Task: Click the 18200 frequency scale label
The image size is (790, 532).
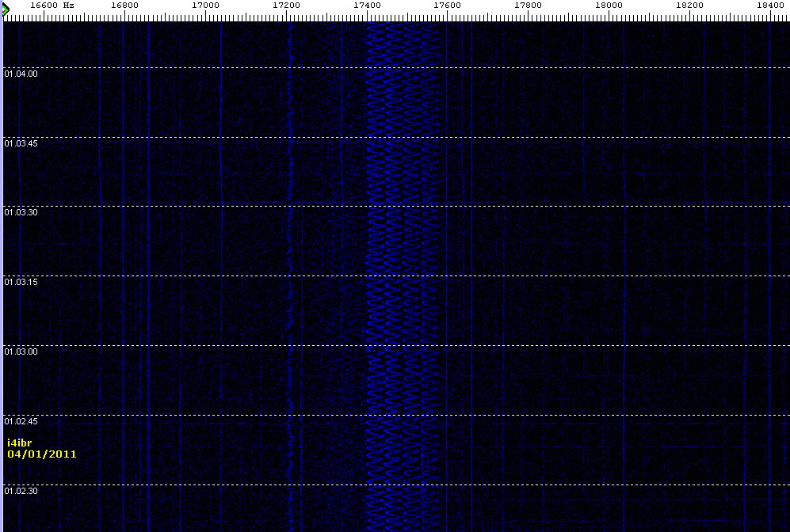Action: pos(689,5)
